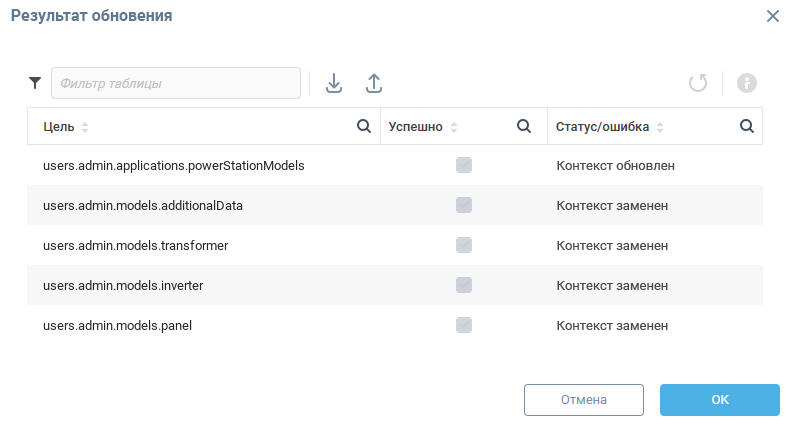The image size is (791, 422).
Task: Toggle success checkbox for models.panel row
Action: [464, 325]
